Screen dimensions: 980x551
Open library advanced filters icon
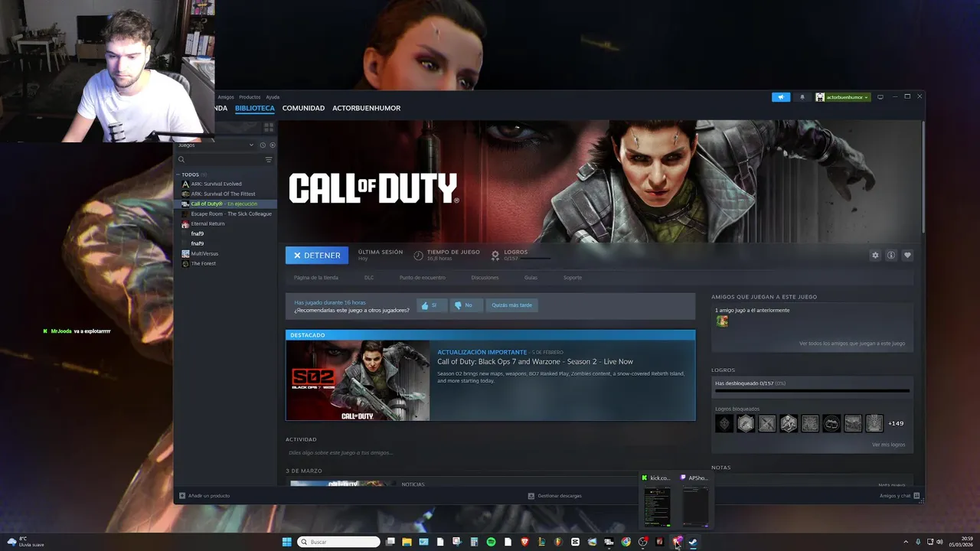point(269,160)
